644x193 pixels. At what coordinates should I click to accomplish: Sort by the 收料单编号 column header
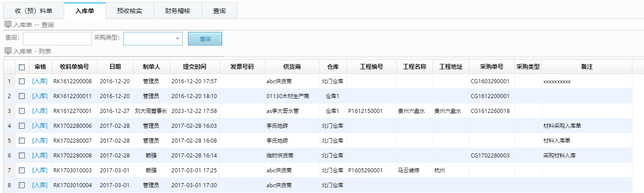tap(74, 67)
